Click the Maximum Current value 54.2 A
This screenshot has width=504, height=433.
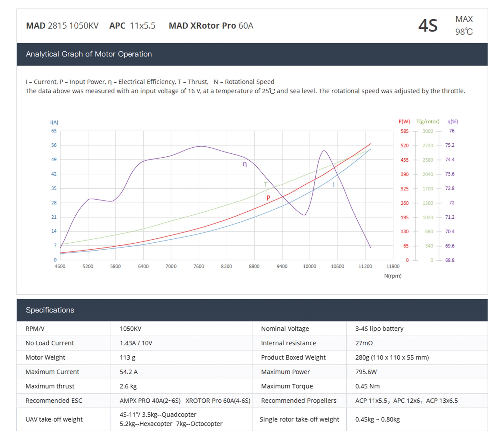pos(129,372)
